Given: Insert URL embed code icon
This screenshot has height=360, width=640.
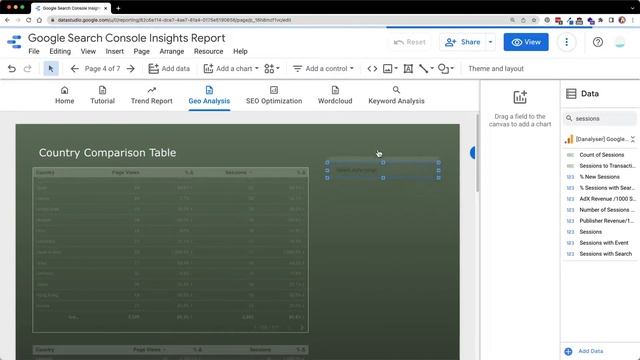Looking at the screenshot, I should coord(372,69).
